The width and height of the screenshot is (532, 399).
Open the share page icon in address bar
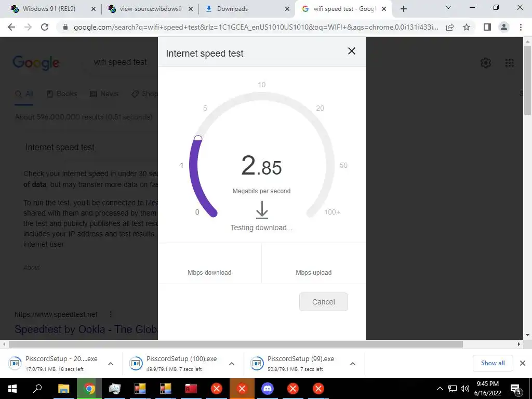pyautogui.click(x=450, y=27)
